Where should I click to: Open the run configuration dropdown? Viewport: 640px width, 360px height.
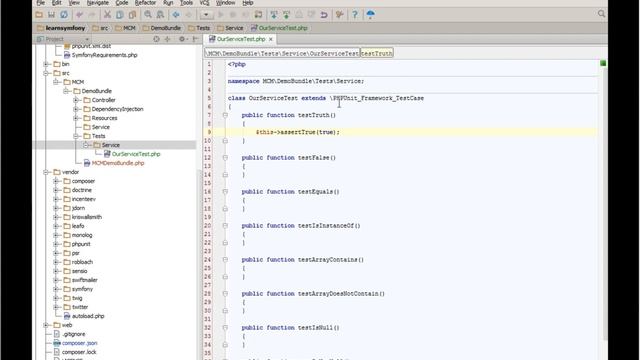coord(206,15)
